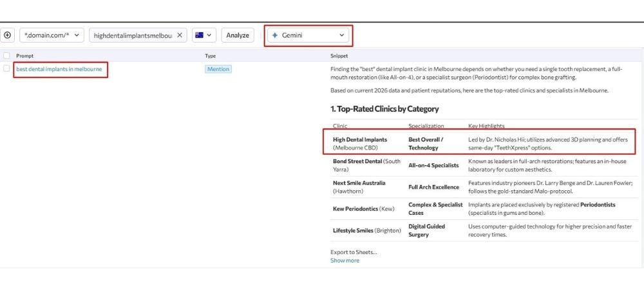Click the Based on current 2026 data paragraph
Screen dimensions: 644x298
pyautogui.click(x=469, y=90)
